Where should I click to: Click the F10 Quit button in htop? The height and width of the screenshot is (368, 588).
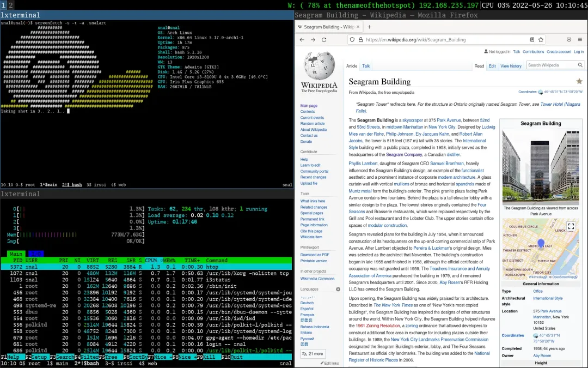coord(232,357)
